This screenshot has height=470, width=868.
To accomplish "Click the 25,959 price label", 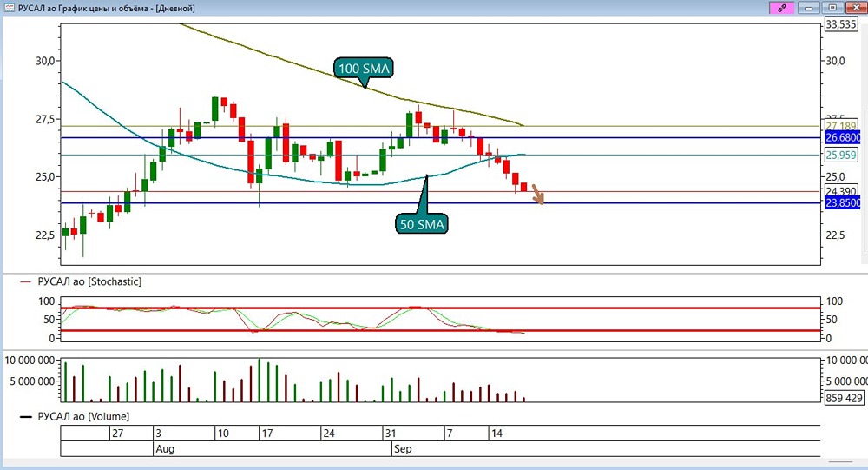I will point(841,155).
